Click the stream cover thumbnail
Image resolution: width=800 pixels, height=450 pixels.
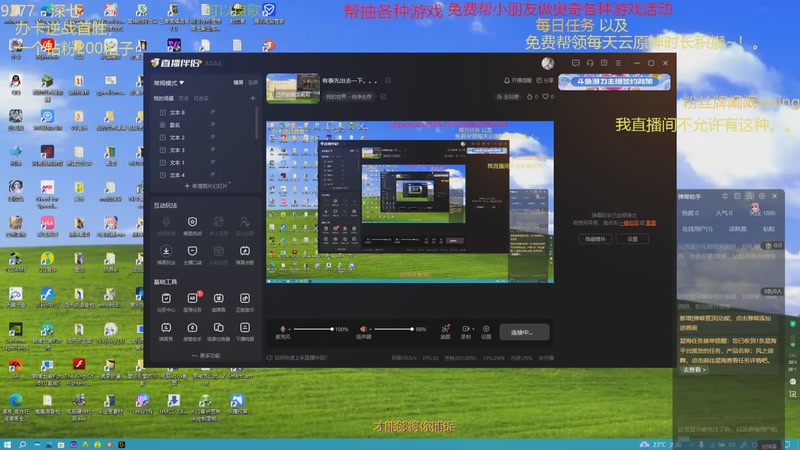[293, 88]
